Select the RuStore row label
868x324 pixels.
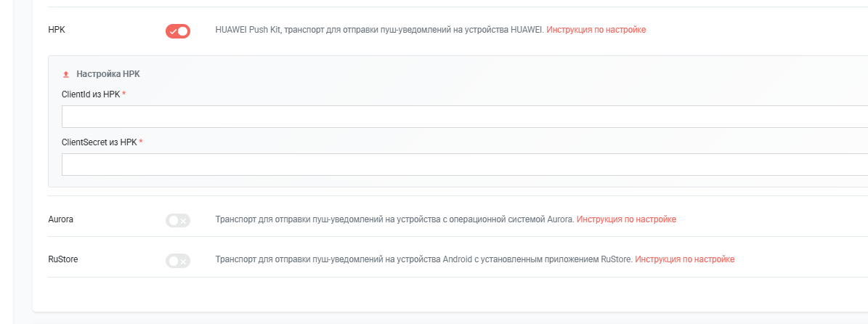tap(62, 259)
